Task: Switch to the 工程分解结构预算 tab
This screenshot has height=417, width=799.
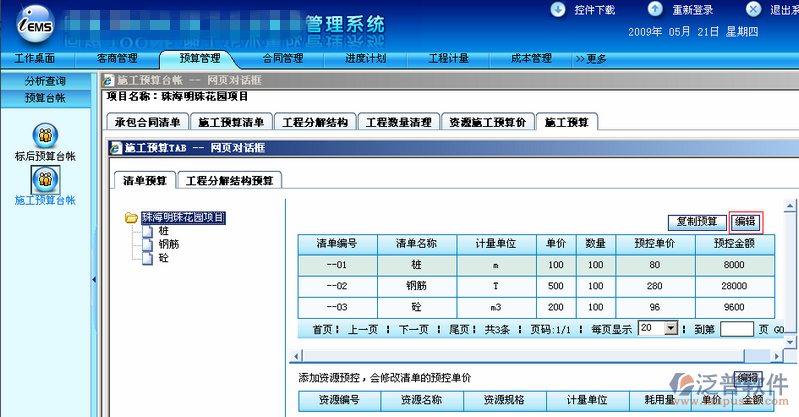Action: tap(232, 181)
